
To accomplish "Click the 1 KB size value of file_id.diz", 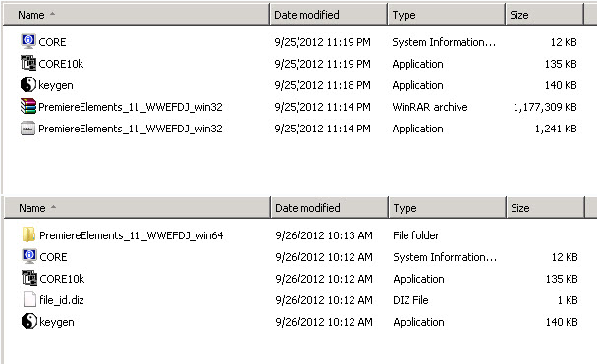I will (568, 300).
